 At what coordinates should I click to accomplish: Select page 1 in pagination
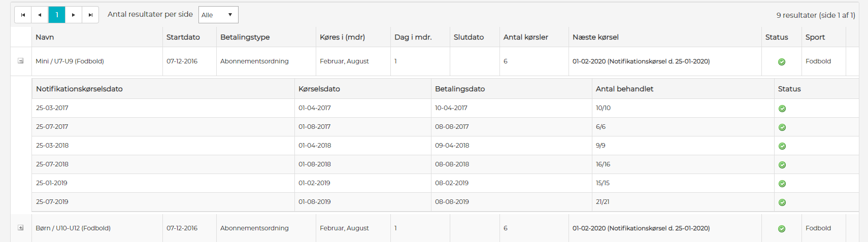tap(57, 15)
